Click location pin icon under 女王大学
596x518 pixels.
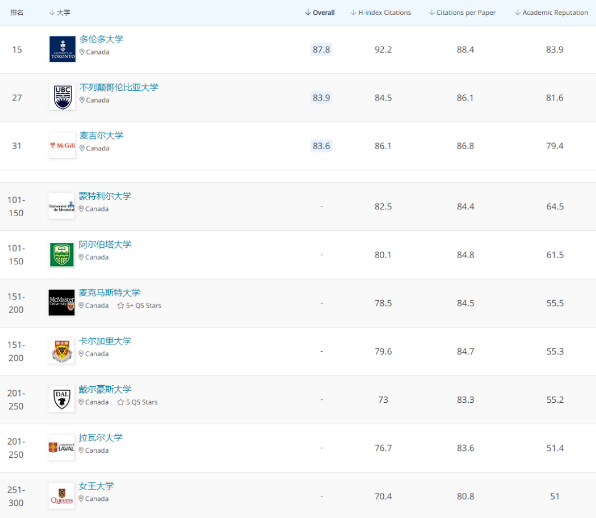(81, 498)
